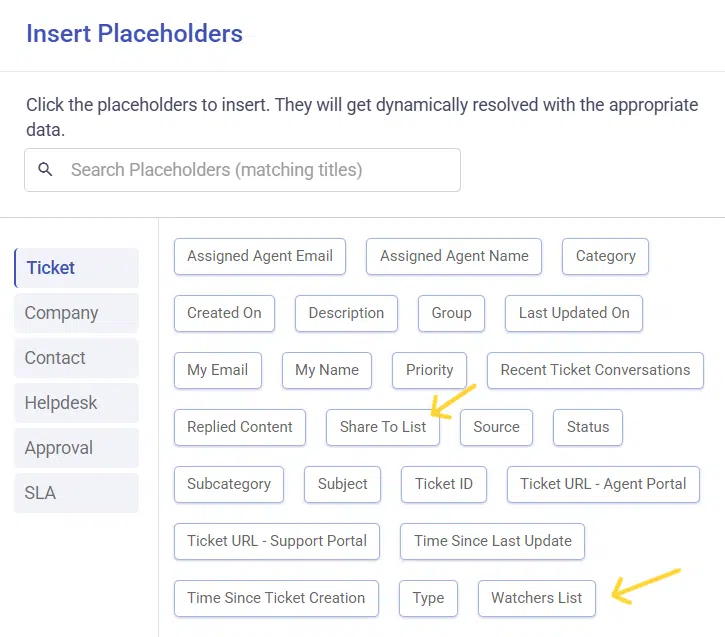
Task: Insert the Watchers List placeholder
Action: (x=536, y=598)
